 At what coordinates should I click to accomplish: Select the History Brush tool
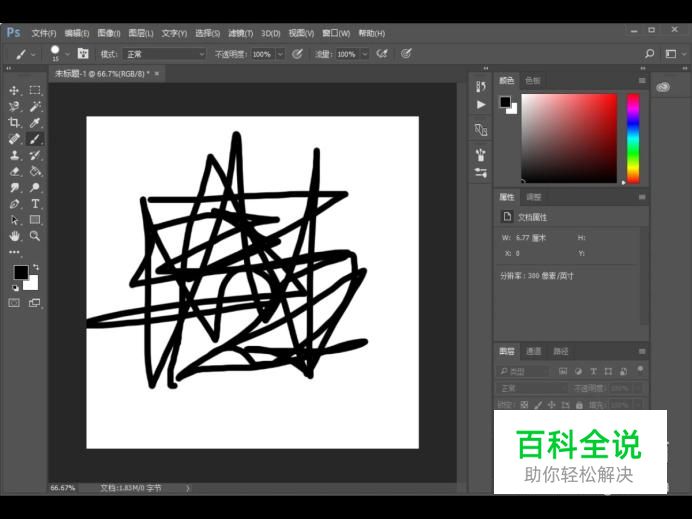pos(35,155)
